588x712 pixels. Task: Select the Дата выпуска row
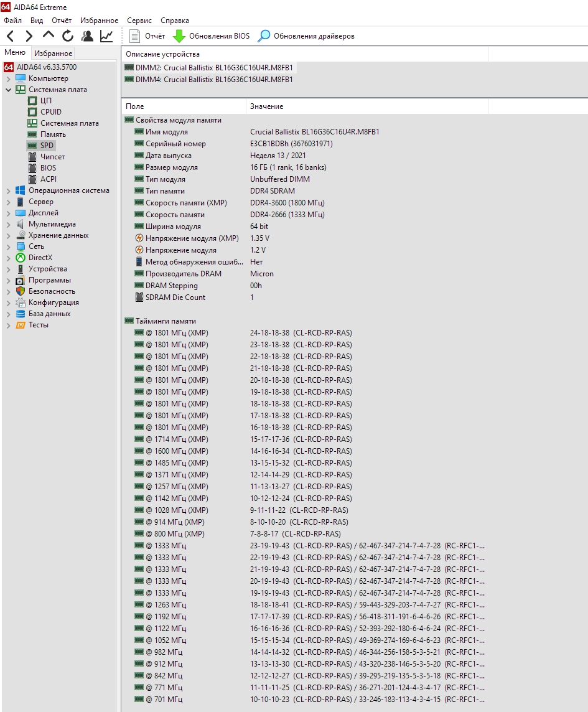pyautogui.click(x=304, y=156)
